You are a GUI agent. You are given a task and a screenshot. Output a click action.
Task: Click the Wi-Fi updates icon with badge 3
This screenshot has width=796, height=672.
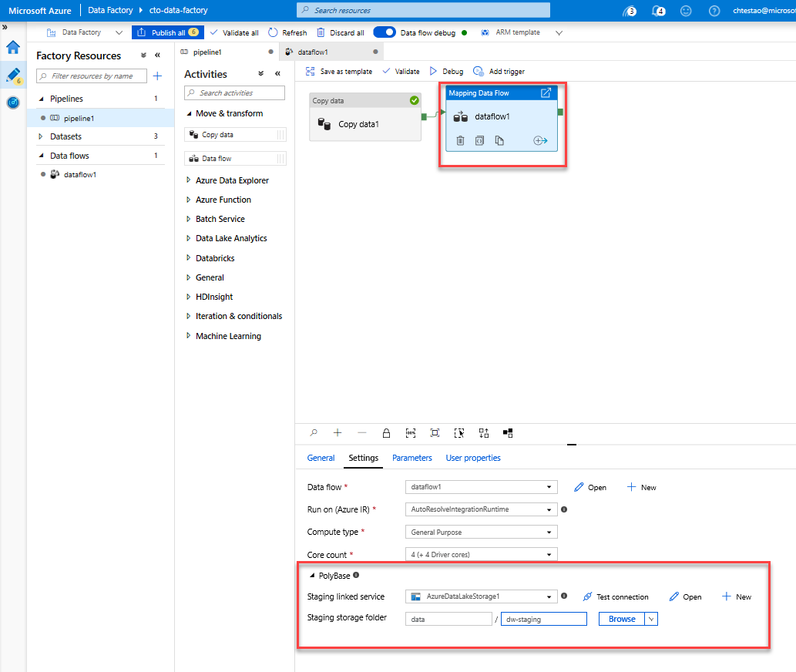coord(630,11)
